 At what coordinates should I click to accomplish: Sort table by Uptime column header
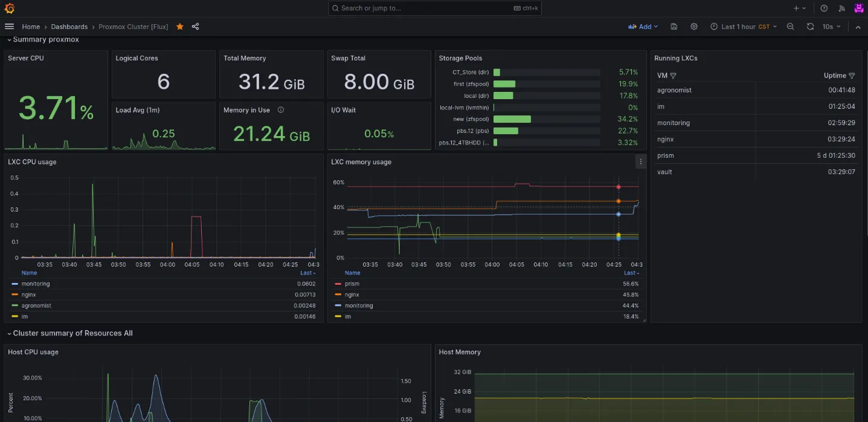tap(835, 76)
